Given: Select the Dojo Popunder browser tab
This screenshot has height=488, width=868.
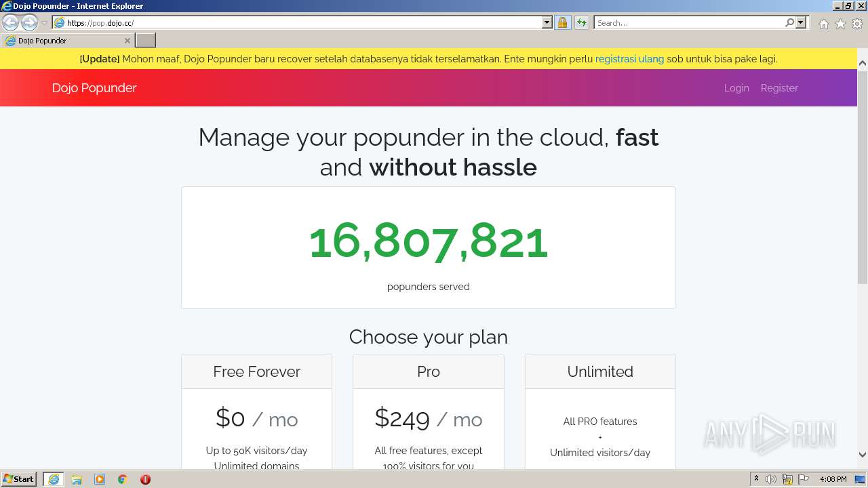Looking at the screenshot, I should tap(66, 41).
